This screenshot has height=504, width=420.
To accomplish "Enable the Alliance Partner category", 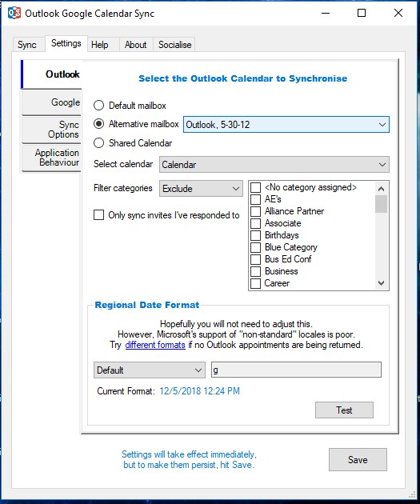I will tap(255, 211).
